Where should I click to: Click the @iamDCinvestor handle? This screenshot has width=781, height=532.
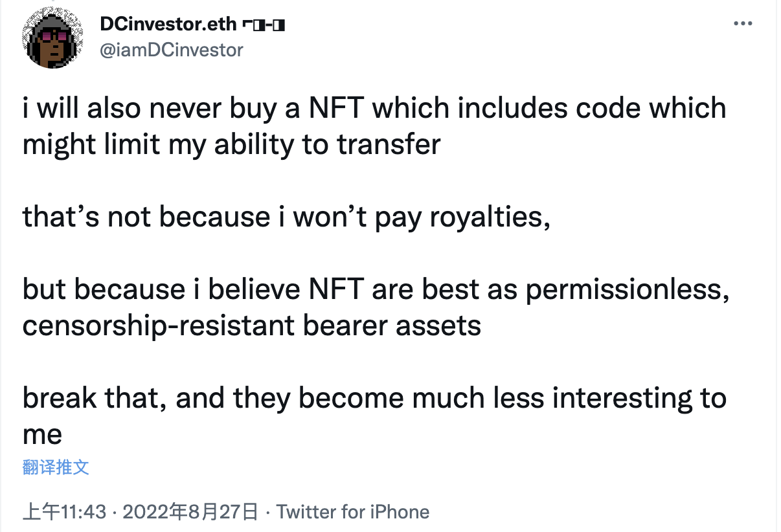pyautogui.click(x=172, y=50)
